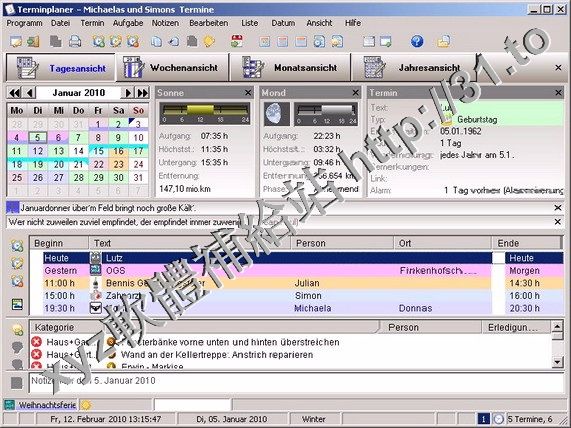Click the printer icon in toolbar

click(75, 41)
